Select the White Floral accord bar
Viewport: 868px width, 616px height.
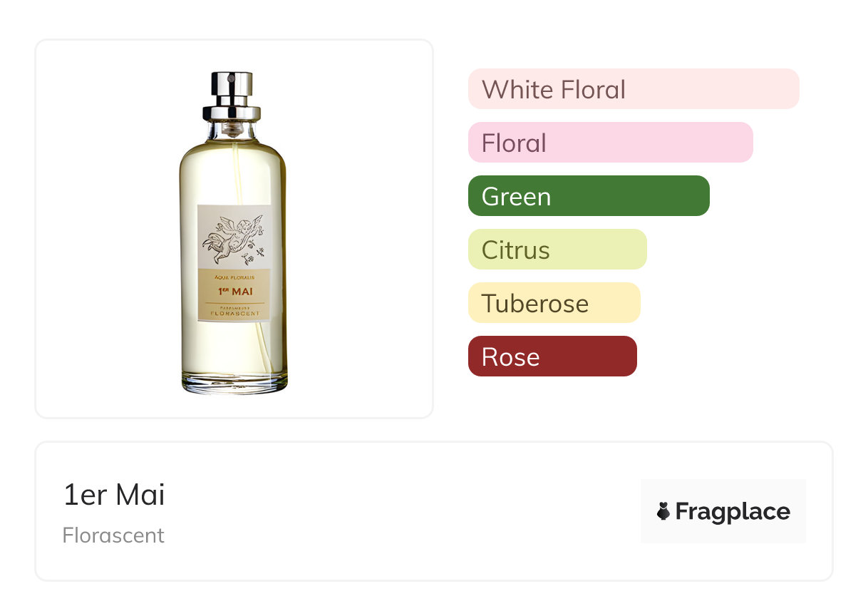(x=633, y=89)
